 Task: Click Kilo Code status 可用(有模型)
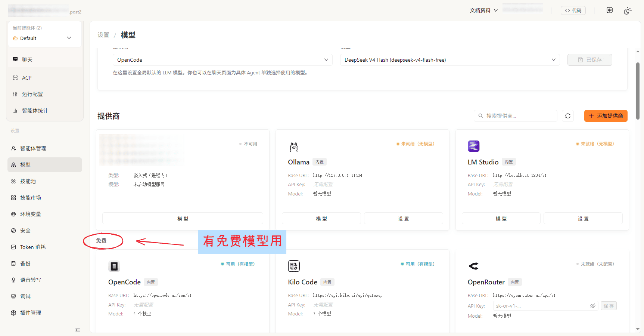418,264
